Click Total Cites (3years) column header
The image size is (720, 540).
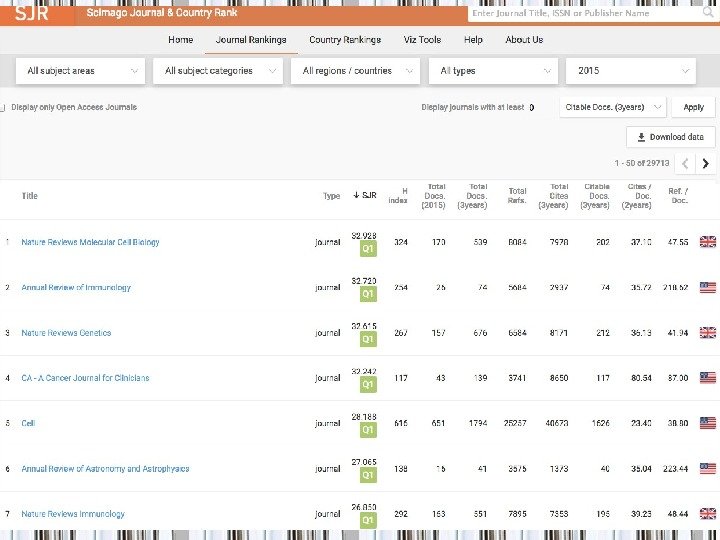click(x=553, y=196)
